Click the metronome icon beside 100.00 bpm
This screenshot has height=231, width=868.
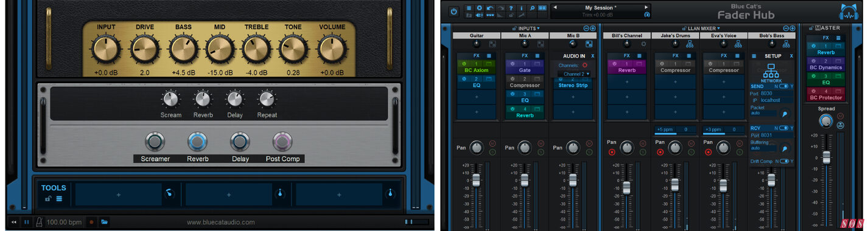(x=40, y=222)
